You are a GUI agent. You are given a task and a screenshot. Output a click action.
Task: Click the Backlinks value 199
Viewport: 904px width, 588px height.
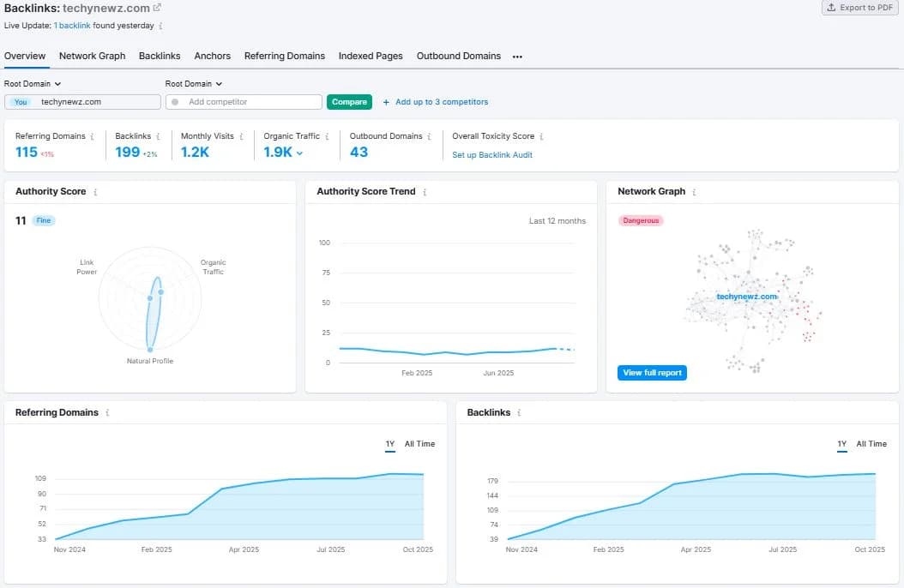click(x=128, y=152)
